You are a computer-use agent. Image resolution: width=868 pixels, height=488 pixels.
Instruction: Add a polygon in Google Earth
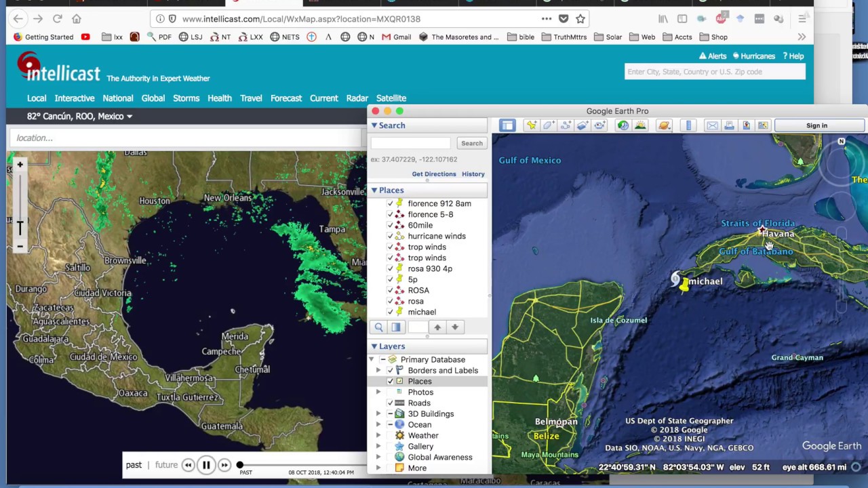click(548, 125)
